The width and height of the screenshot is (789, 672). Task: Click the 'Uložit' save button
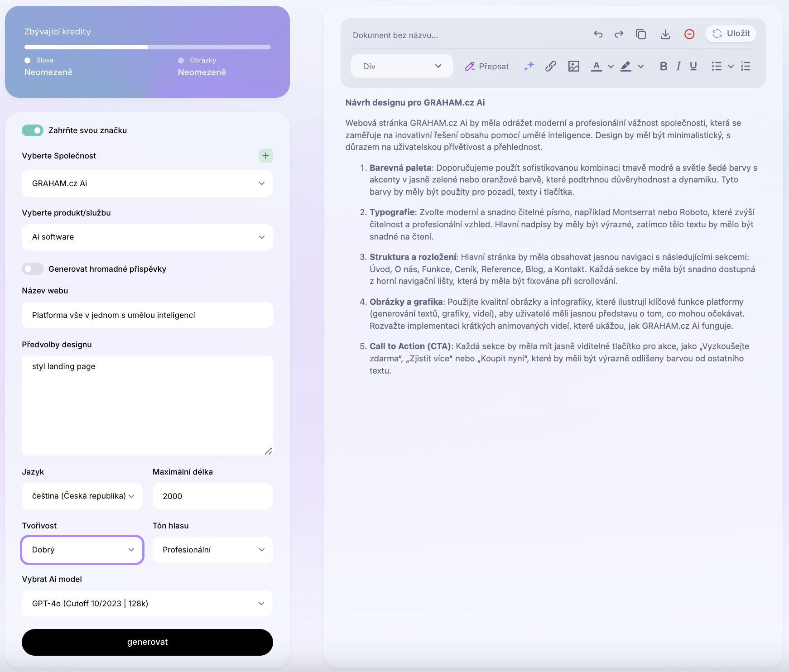tap(731, 34)
